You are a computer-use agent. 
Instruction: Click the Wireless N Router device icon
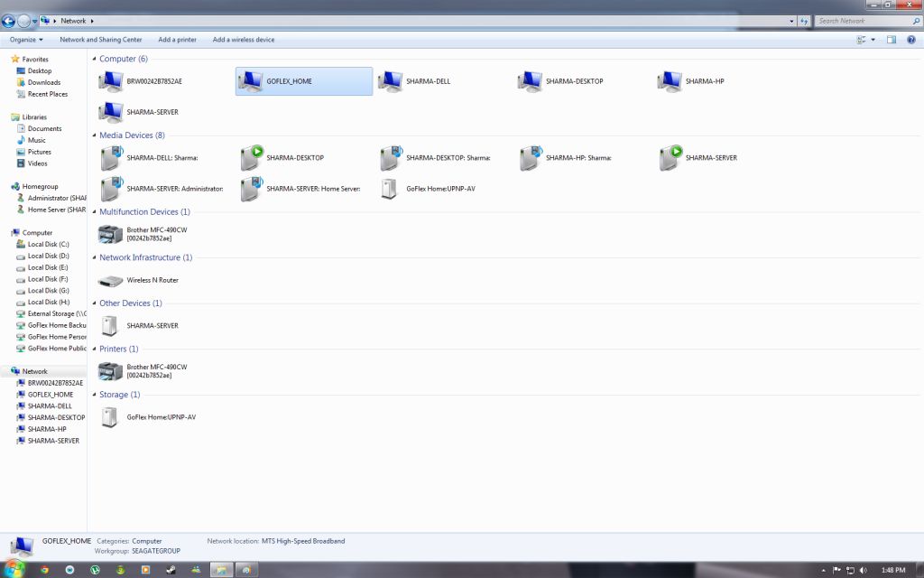tap(110, 281)
